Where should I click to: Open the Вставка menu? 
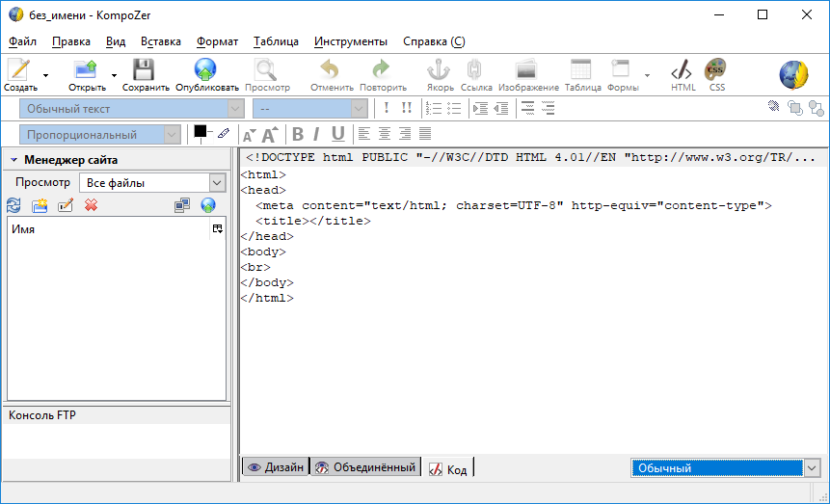pos(161,41)
